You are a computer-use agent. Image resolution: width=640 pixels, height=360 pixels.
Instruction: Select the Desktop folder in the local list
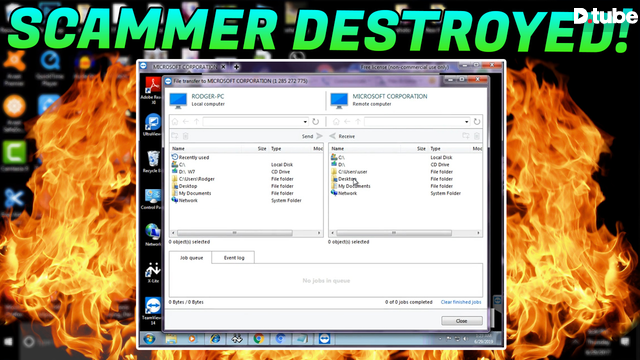(x=247, y=186)
